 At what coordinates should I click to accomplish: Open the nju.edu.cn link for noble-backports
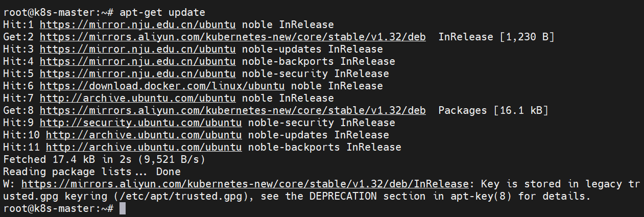tap(137, 61)
